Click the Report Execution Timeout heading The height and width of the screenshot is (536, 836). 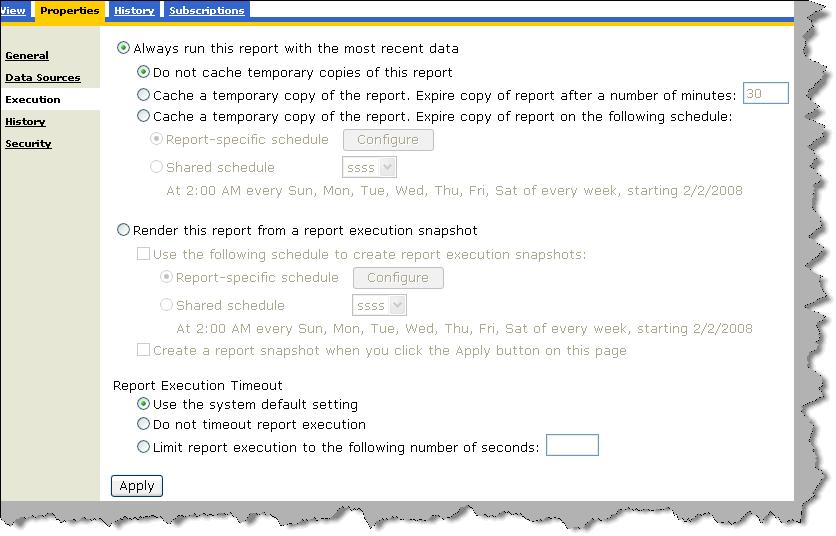pyautogui.click(x=198, y=386)
